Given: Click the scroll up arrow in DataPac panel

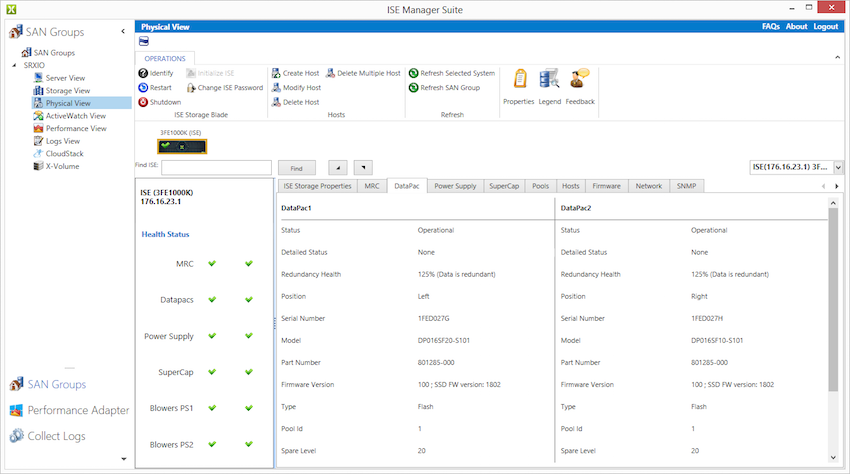Looking at the screenshot, I should pos(833,202).
